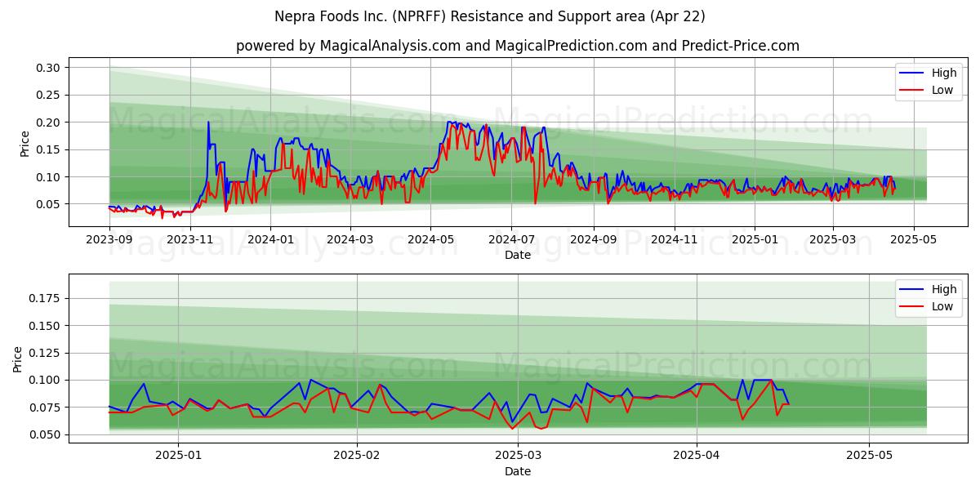Click the bottom chart y-axis value '0.050'
The width and height of the screenshot is (980, 490).
tap(46, 435)
